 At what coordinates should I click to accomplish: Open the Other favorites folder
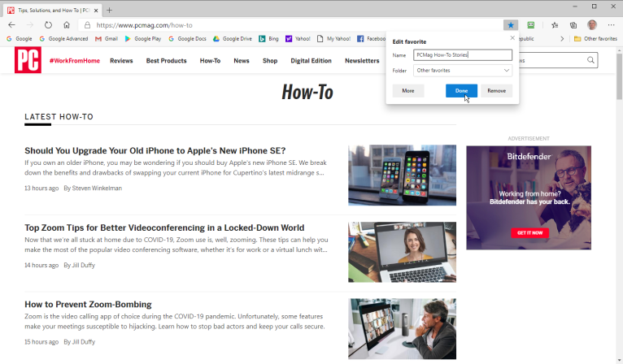pos(595,38)
